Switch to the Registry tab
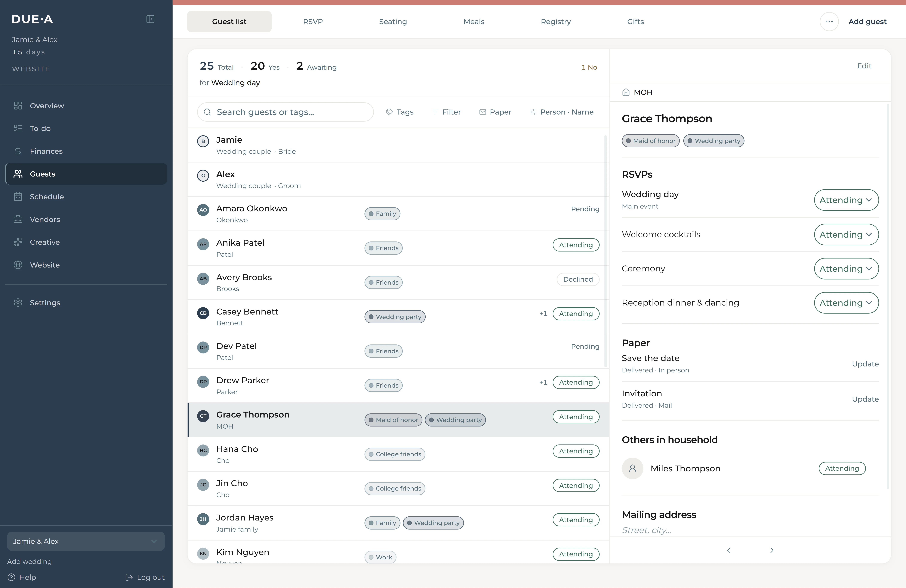The height and width of the screenshot is (588, 906). (556, 22)
